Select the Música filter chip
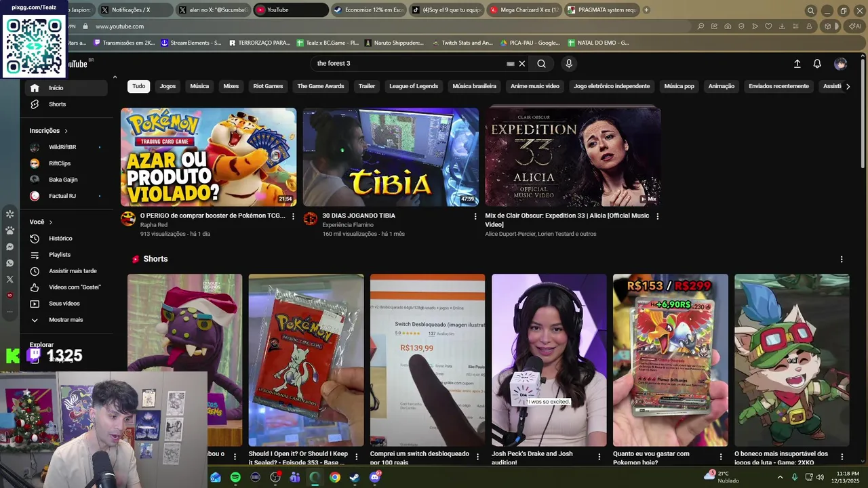This screenshot has height=488, width=868. coord(199,86)
